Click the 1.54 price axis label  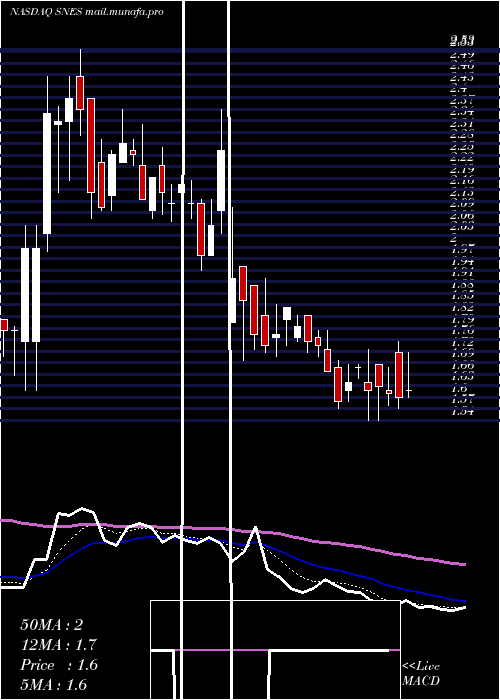[462, 411]
